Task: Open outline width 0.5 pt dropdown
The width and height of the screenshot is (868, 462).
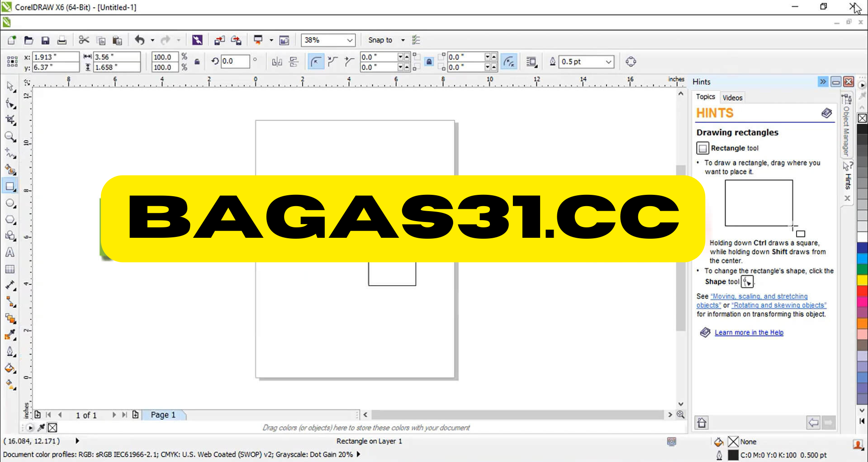Action: click(x=609, y=61)
